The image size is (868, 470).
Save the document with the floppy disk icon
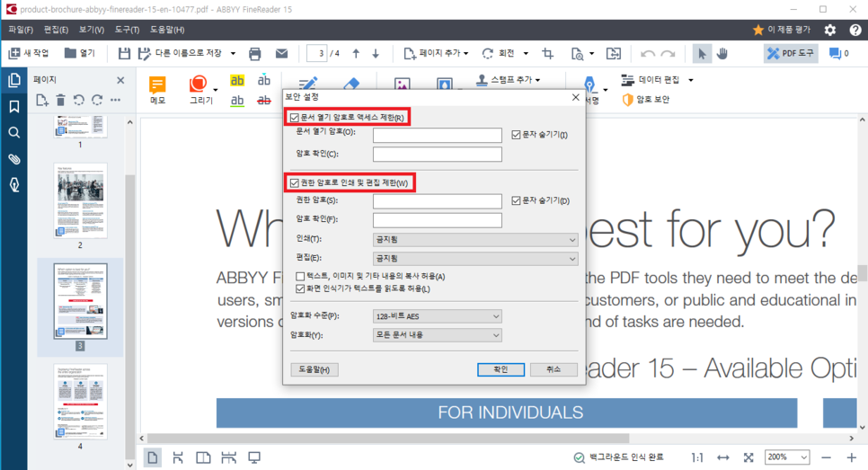click(x=124, y=53)
